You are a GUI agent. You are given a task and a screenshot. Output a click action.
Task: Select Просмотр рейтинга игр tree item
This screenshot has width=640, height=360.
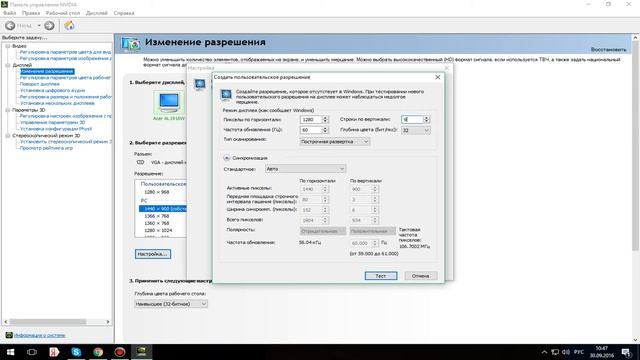click(46, 148)
